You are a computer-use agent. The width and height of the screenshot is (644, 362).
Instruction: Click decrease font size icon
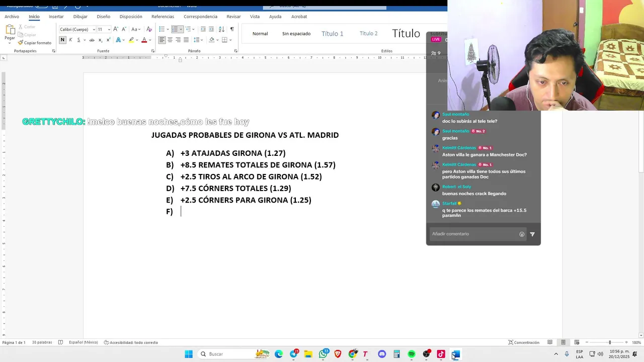(x=124, y=29)
